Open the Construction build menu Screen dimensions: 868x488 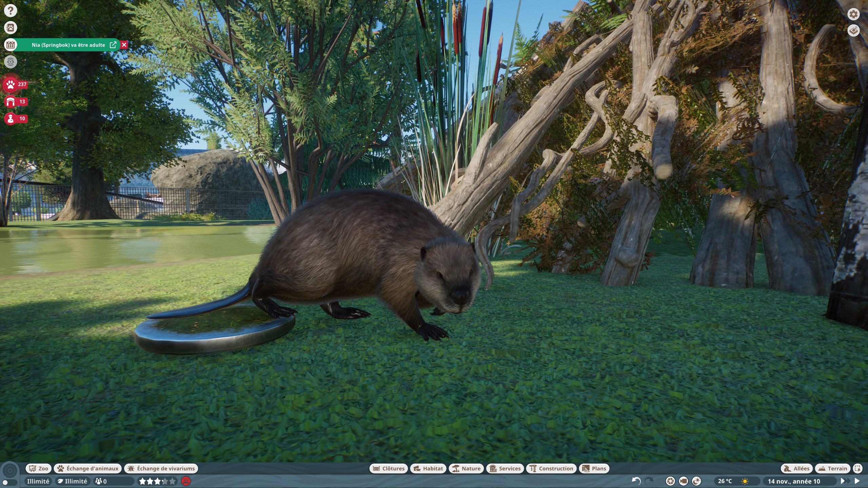551,468
